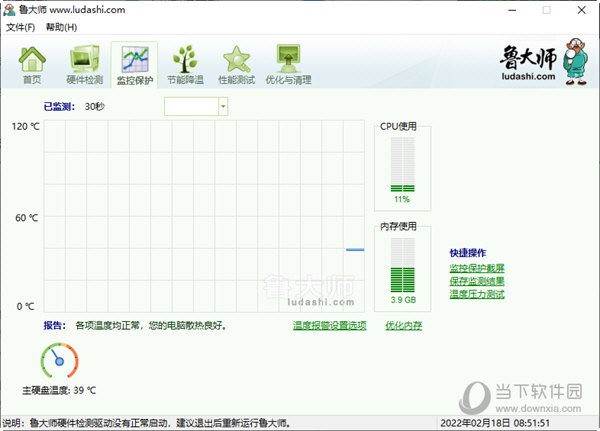Open the 节能降温 green tree icon

tap(185, 65)
